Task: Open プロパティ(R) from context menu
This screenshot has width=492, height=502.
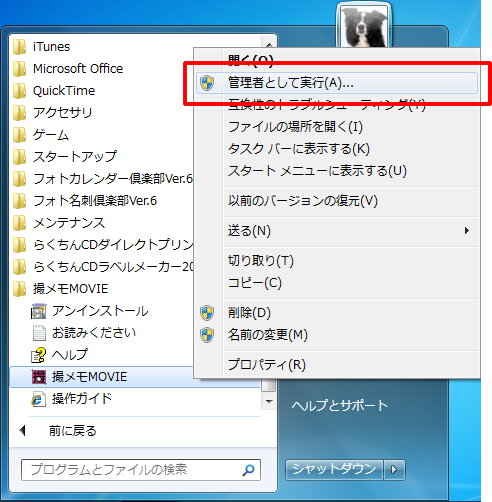Action: (267, 365)
